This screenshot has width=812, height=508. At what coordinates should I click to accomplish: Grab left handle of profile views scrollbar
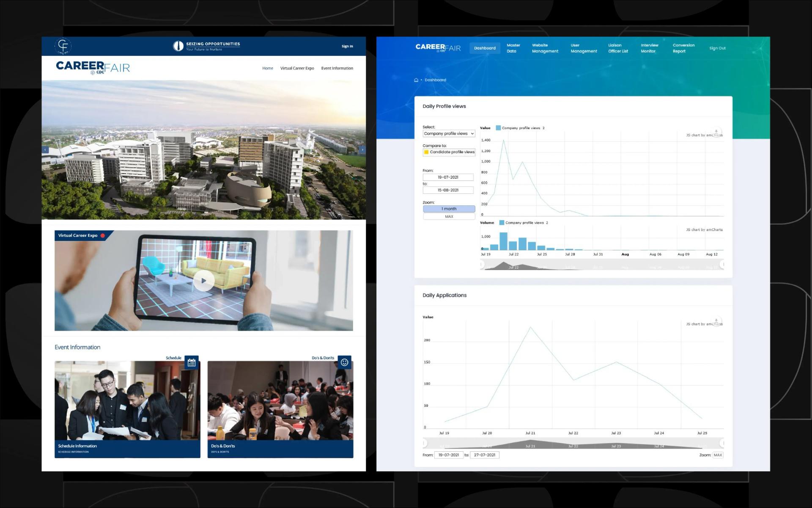coord(482,265)
